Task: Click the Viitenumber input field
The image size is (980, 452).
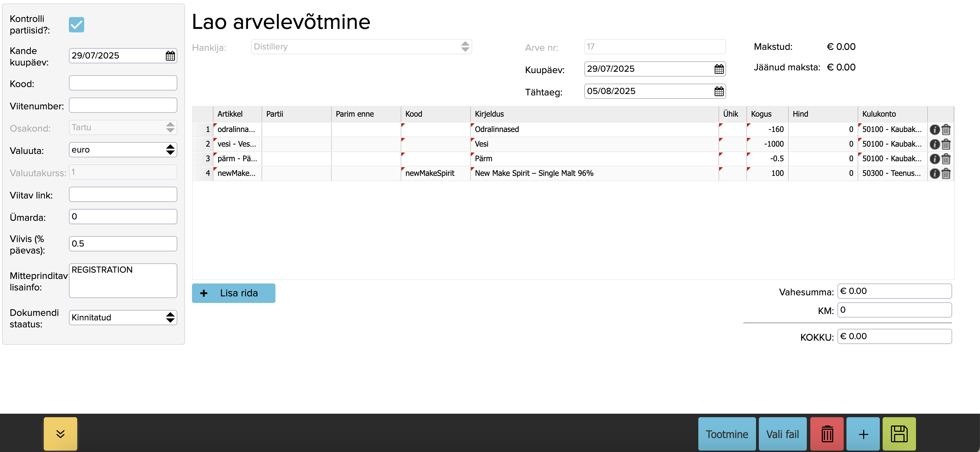Action: [x=122, y=106]
